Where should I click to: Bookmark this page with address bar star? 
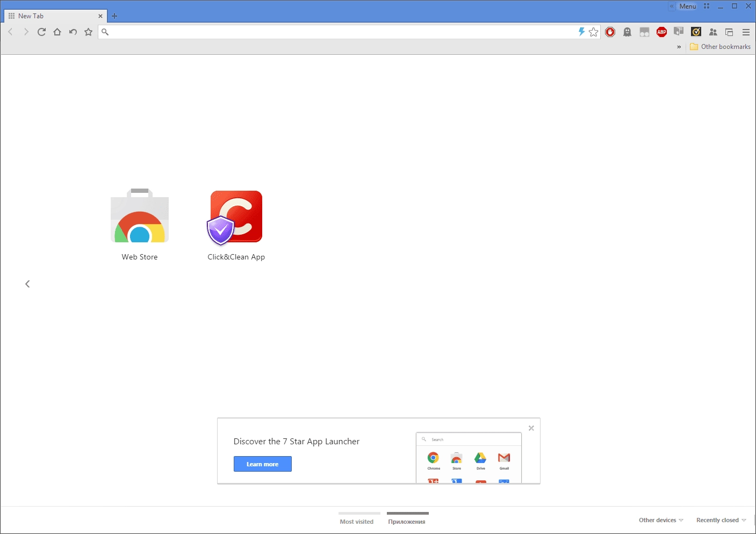click(593, 32)
